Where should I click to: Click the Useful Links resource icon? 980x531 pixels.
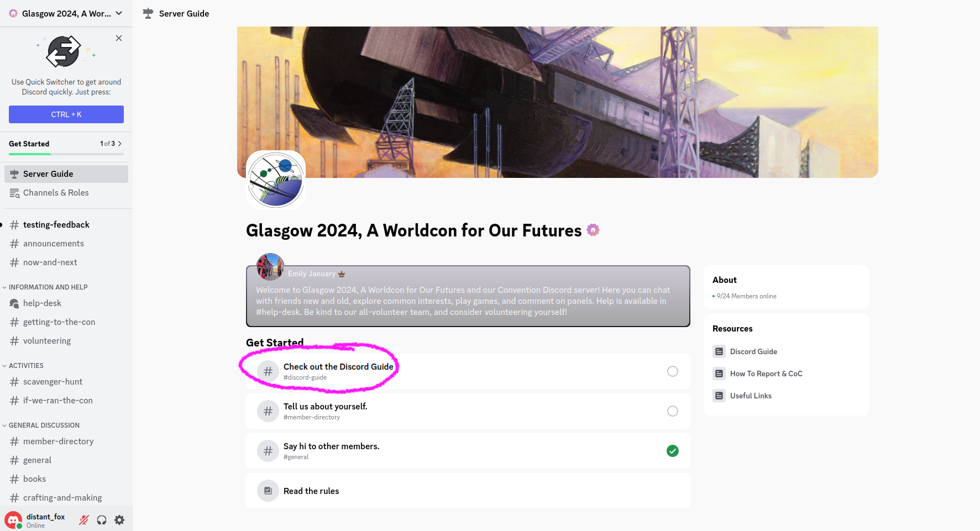click(x=719, y=396)
